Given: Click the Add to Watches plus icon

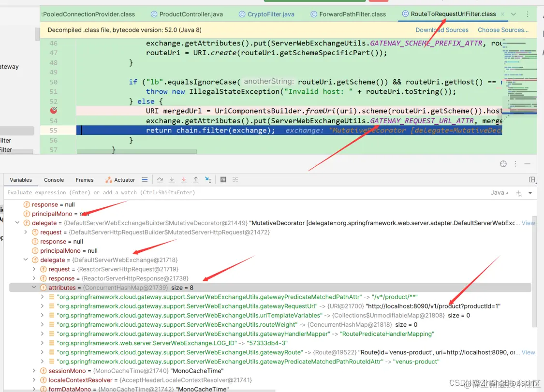Looking at the screenshot, I should click(519, 193).
